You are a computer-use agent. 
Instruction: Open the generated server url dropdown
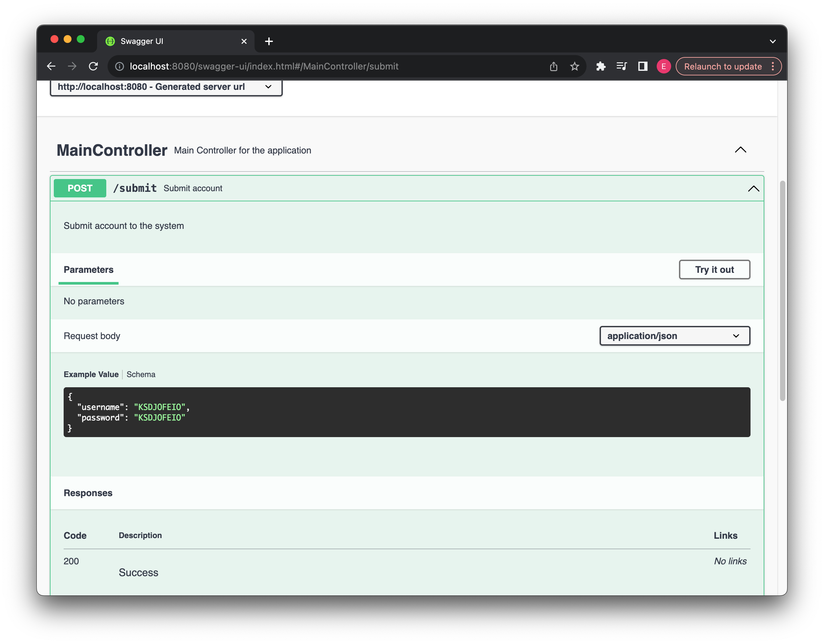click(166, 87)
